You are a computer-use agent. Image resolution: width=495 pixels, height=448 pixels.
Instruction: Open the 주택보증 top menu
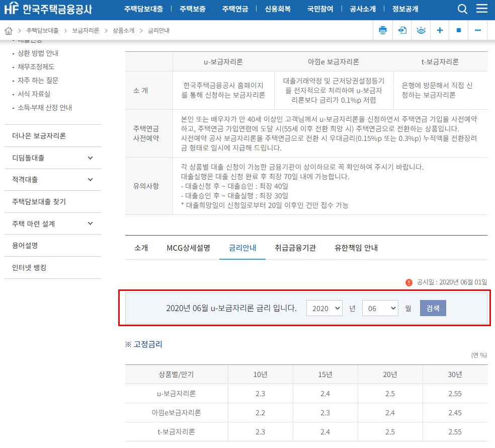pyautogui.click(x=193, y=9)
